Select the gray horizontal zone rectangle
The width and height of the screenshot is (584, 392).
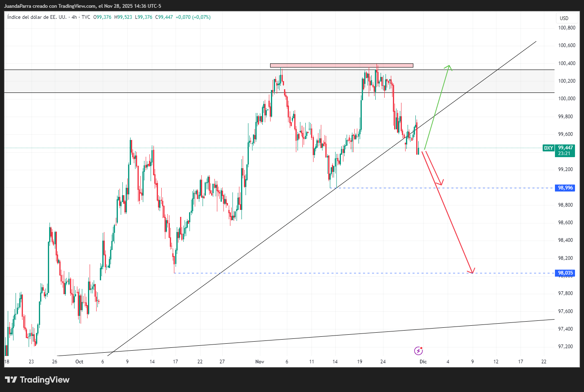coord(164,81)
